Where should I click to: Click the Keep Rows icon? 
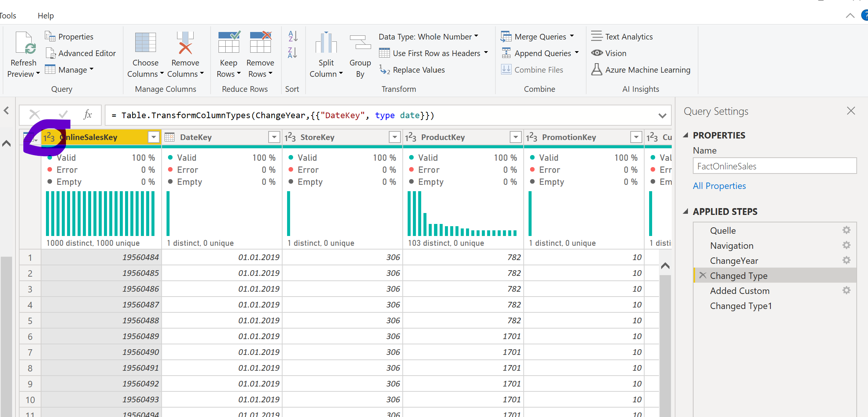[229, 42]
